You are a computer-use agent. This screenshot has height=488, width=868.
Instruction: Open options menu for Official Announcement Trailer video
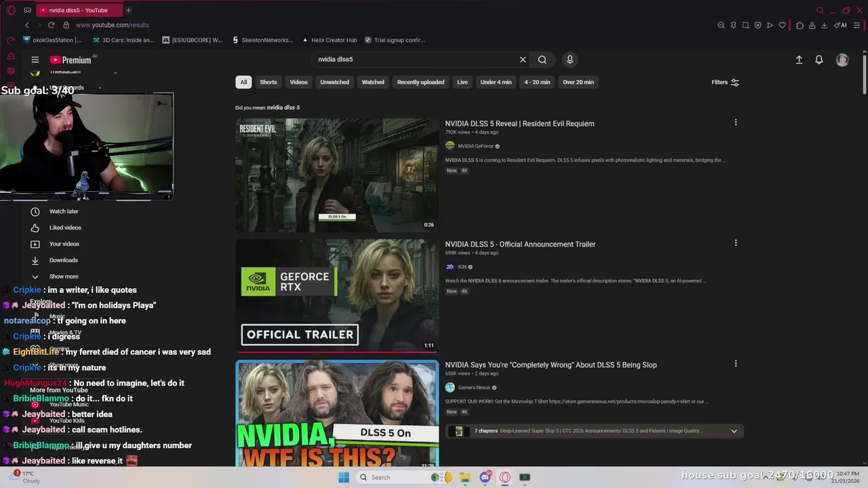tap(736, 243)
